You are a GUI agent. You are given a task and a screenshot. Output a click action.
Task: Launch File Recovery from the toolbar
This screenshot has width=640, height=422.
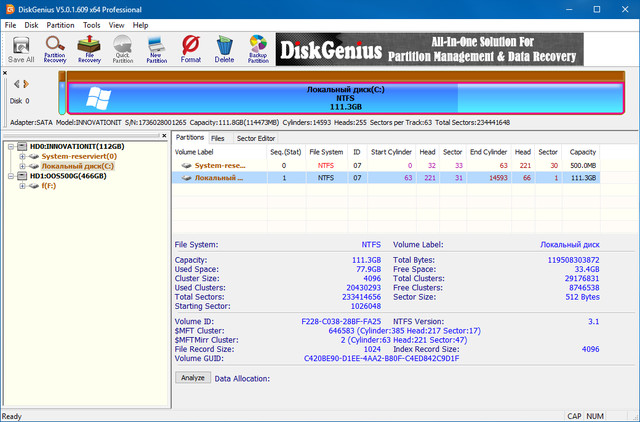(89, 48)
